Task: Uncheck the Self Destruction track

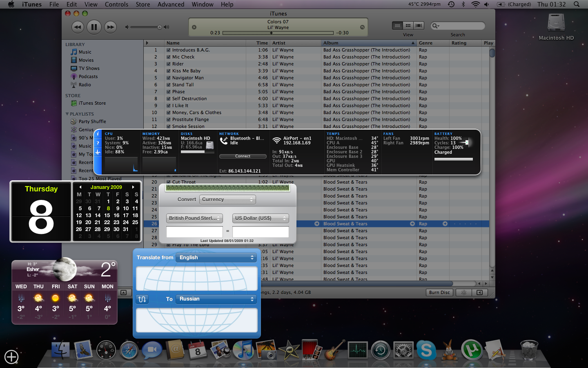Action: point(168,99)
